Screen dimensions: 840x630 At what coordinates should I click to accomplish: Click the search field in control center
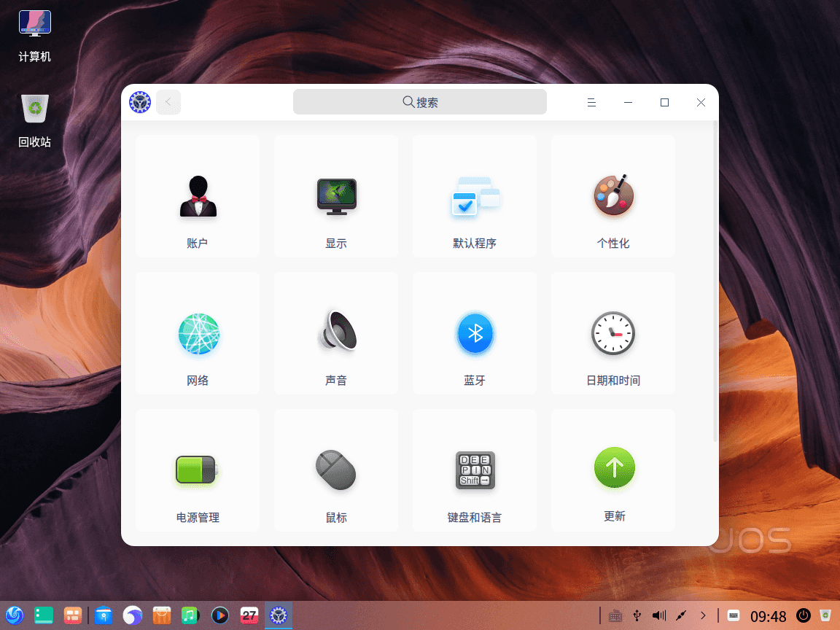[419, 102]
